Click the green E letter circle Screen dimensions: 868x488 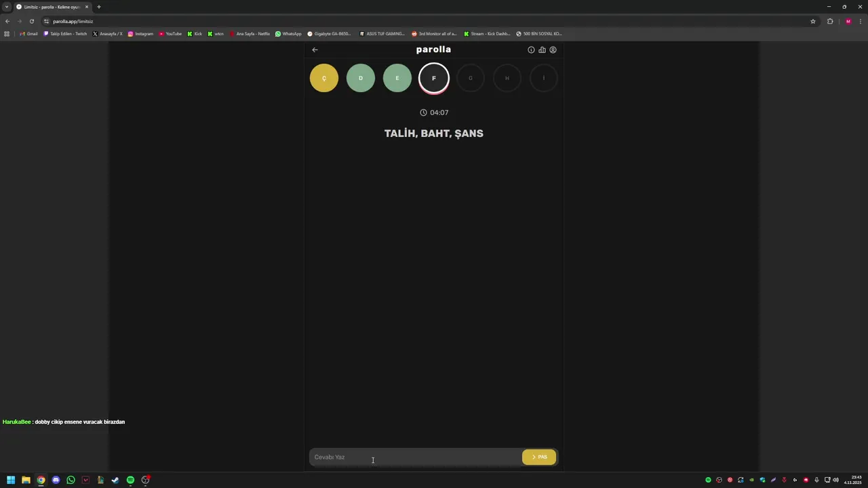coord(397,78)
